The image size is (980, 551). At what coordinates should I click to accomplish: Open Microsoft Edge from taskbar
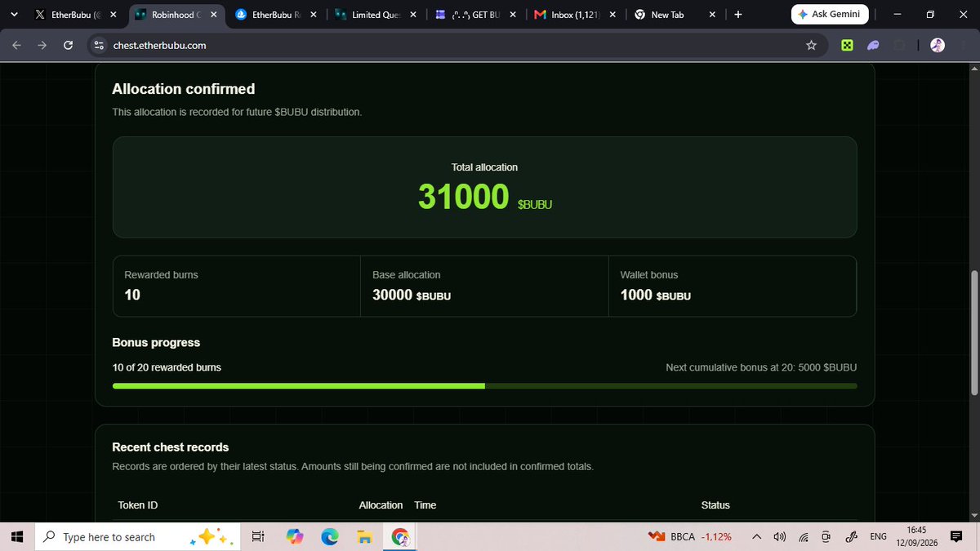coord(330,536)
